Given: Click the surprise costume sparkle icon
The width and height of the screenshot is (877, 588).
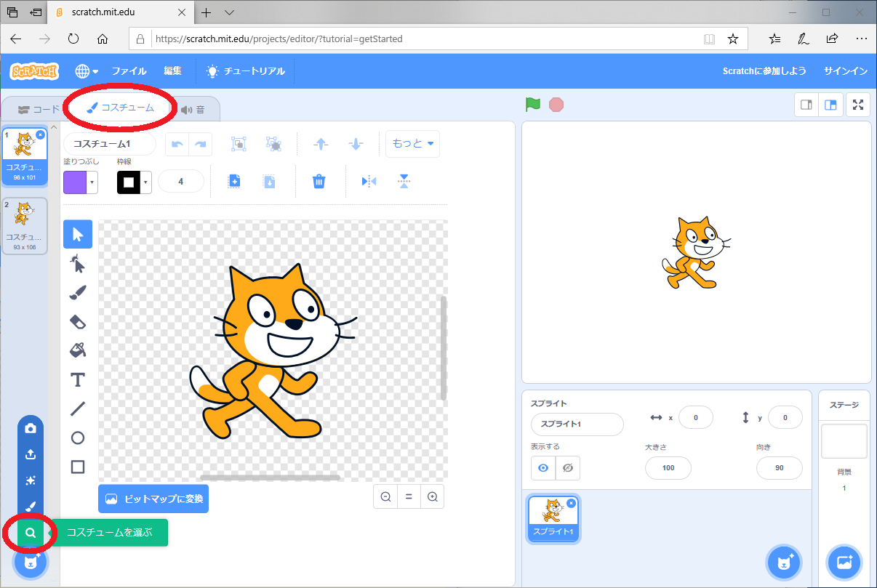Looking at the screenshot, I should [x=31, y=480].
